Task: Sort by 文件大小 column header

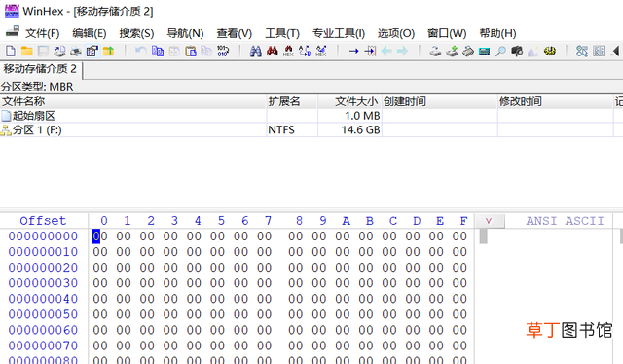Action: (349, 102)
